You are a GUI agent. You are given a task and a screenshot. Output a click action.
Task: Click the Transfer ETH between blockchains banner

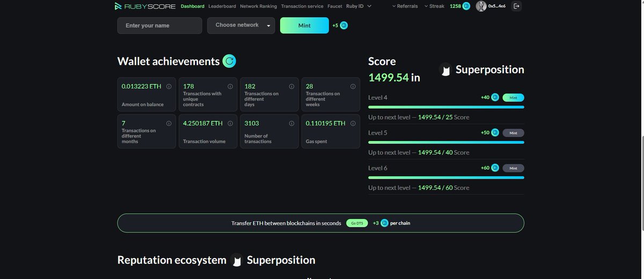pos(321,223)
